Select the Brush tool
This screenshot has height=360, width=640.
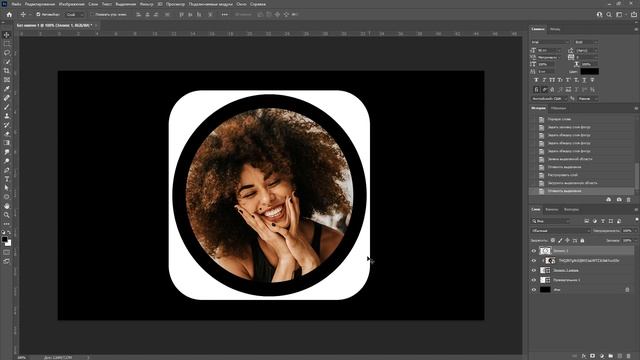coord(7,107)
